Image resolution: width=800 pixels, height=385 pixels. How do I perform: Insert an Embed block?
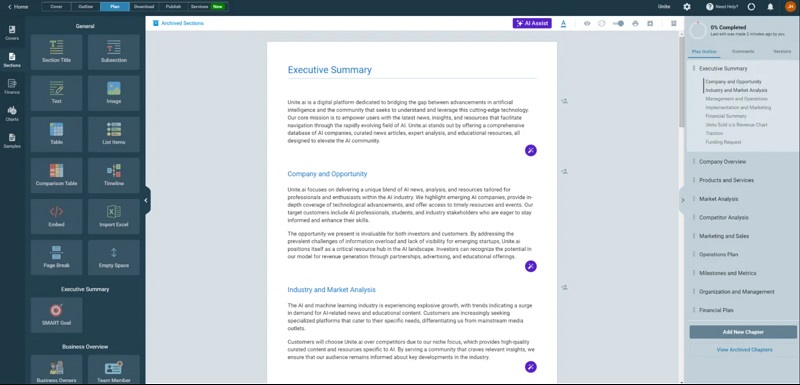57,216
